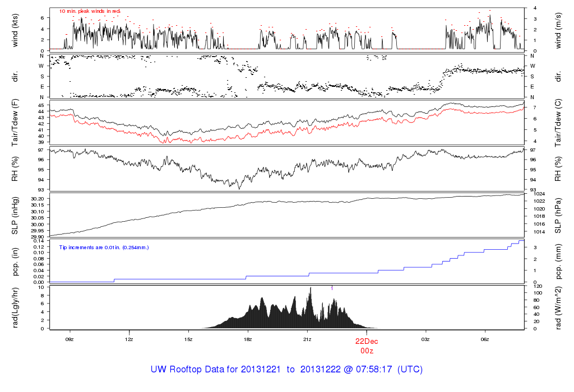Click the right 'wind (m/s)' axis label
Viewport: 574px width, 392px height.
[x=558, y=30]
